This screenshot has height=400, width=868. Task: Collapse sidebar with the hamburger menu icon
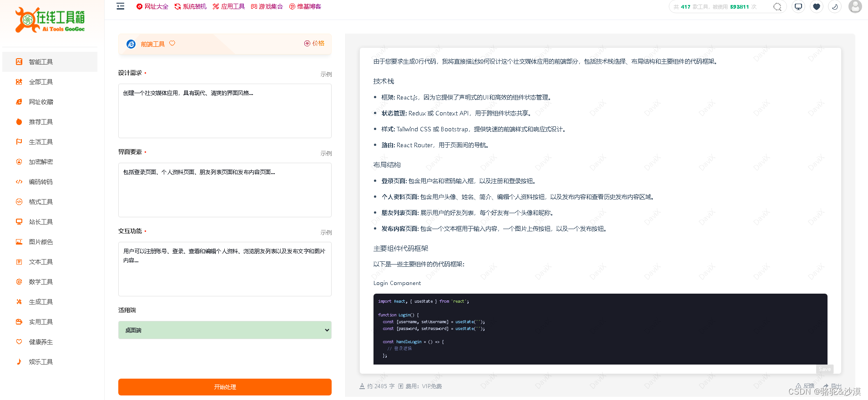click(121, 6)
